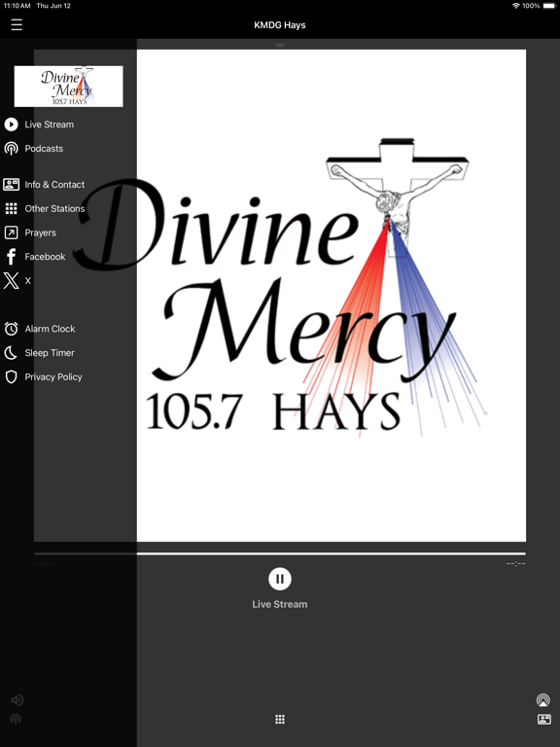Image resolution: width=560 pixels, height=747 pixels.
Task: Pause the live stream
Action: (280, 579)
